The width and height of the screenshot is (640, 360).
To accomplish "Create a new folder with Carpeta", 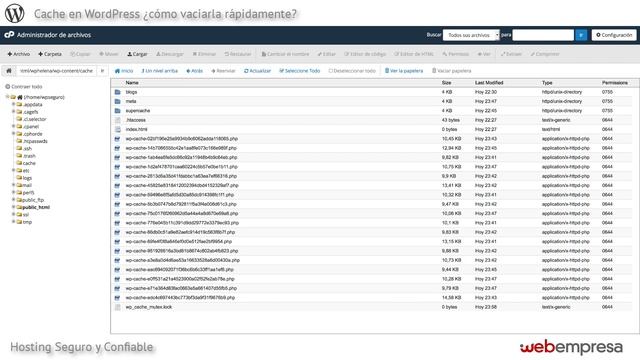I will pos(50,54).
